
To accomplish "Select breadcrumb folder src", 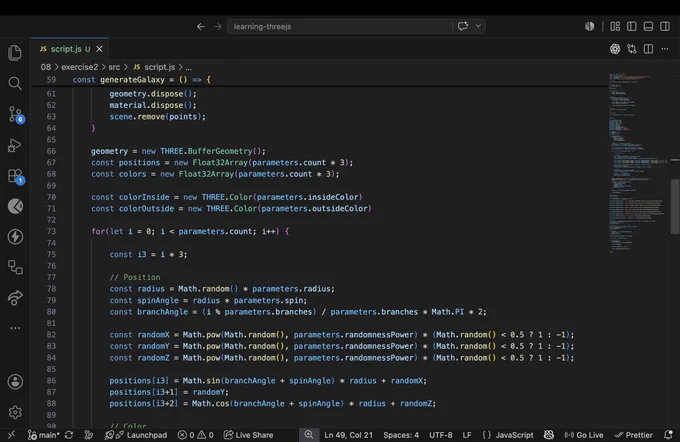I will (x=114, y=67).
